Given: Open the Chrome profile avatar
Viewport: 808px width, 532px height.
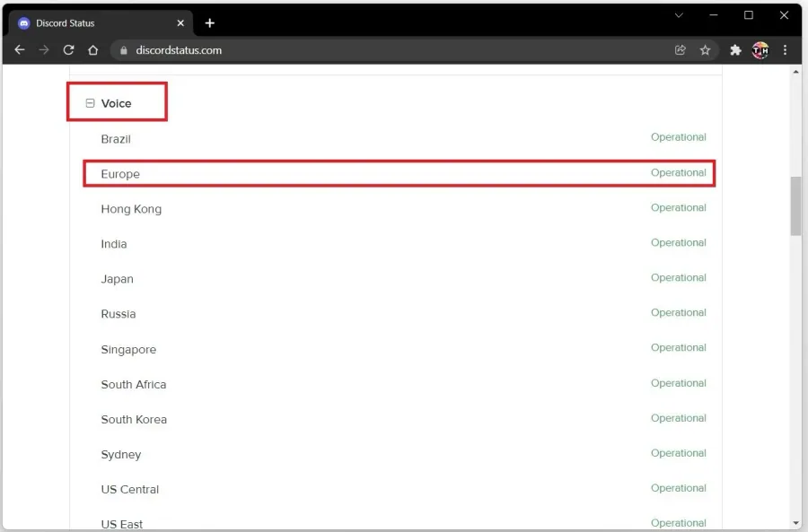Looking at the screenshot, I should 760,50.
